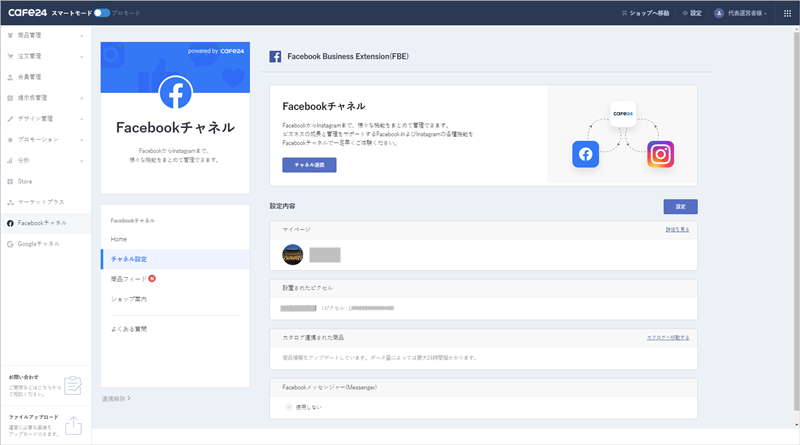The image size is (800, 445).
Task: Click the Facebook icon in left sidebar
Action: (10, 224)
